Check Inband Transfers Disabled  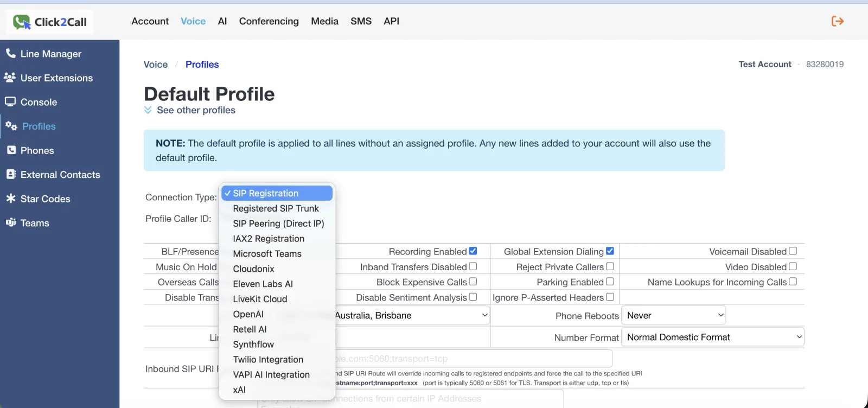[x=473, y=266]
